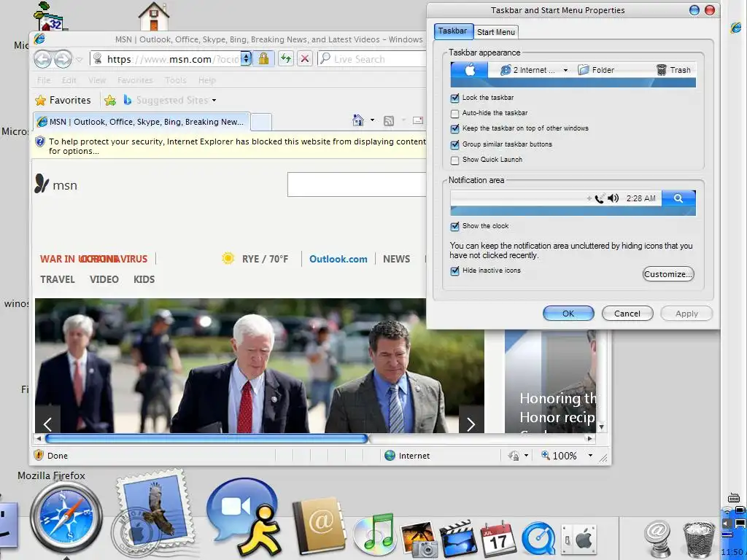Viewport: 747px width, 560px height.
Task: Open the View menu in Internet Explorer
Action: tap(97, 80)
